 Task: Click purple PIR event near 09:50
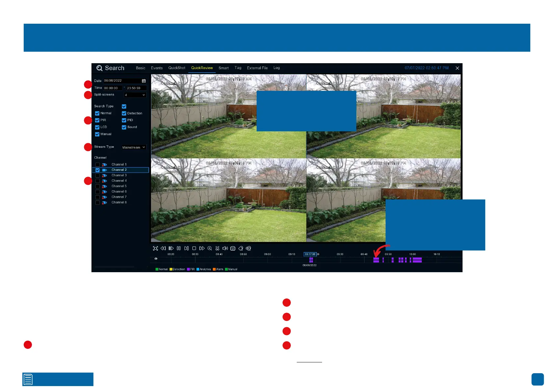click(376, 260)
